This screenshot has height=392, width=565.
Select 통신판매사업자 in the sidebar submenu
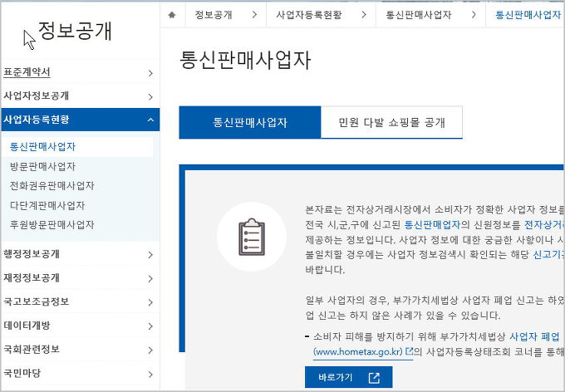click(x=43, y=146)
